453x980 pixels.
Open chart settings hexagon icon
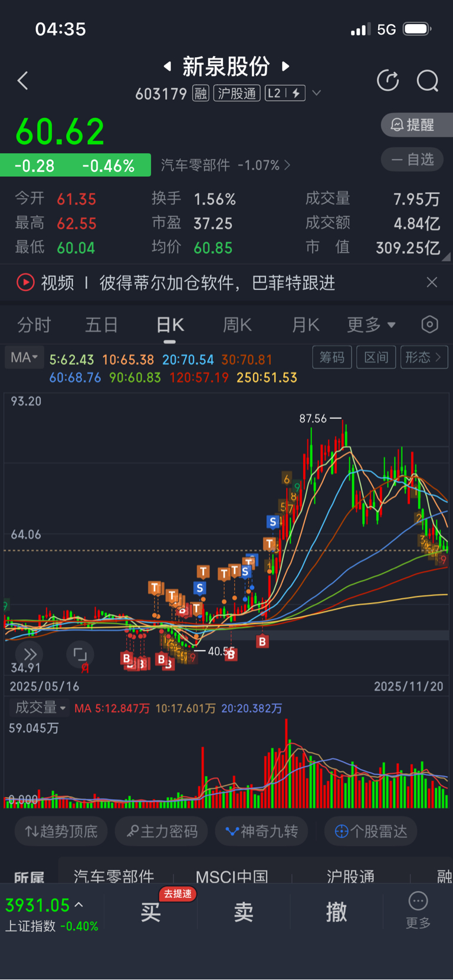click(430, 324)
